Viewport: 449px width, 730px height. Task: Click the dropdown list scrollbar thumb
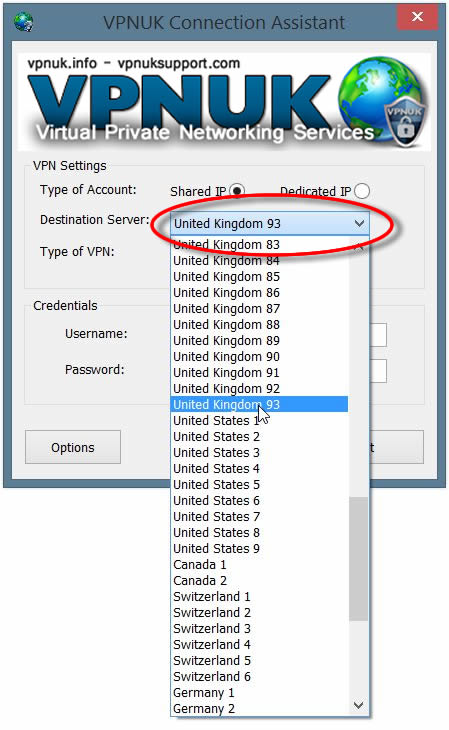[359, 559]
